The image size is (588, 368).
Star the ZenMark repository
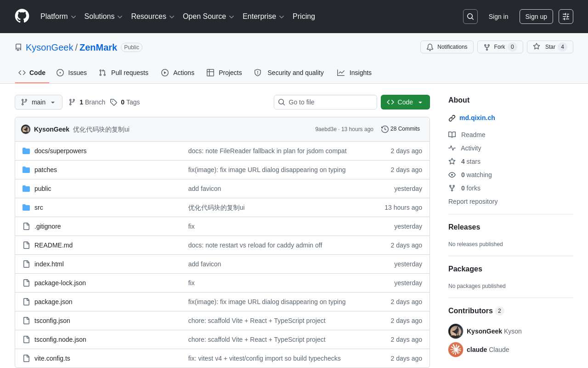tap(550, 47)
